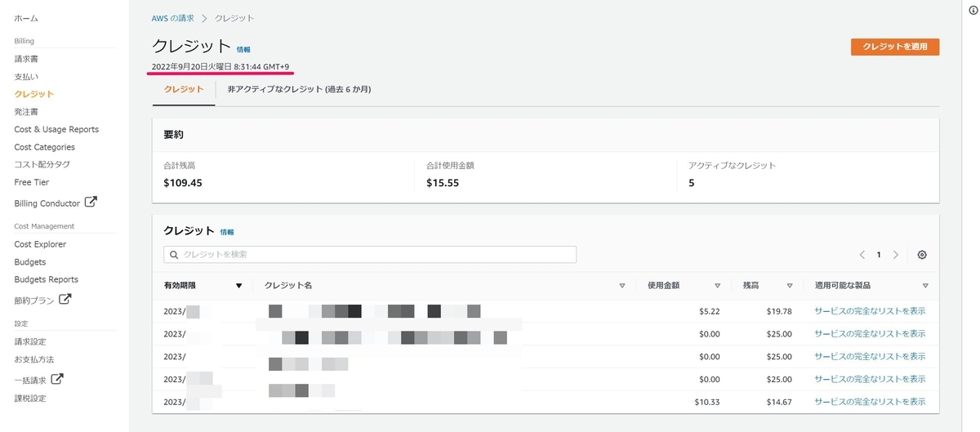Click total balance $109.45
Image resolution: width=980 pixels, height=432 pixels.
(x=183, y=183)
